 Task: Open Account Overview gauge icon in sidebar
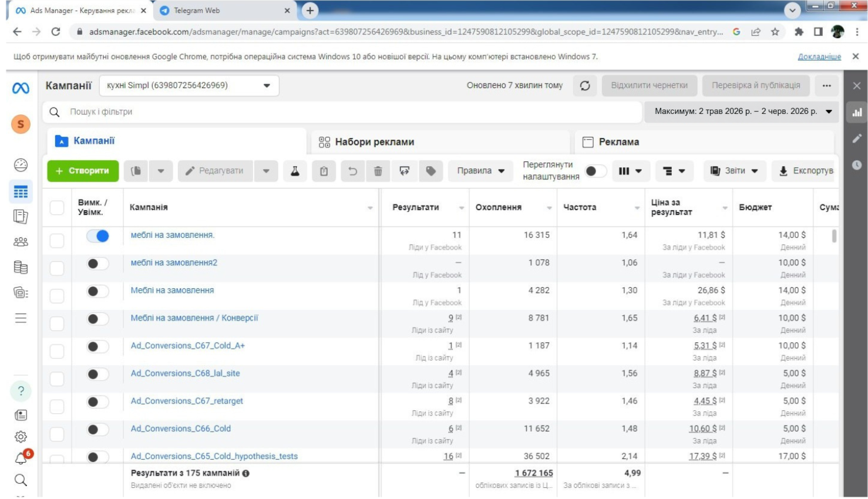[x=21, y=165]
